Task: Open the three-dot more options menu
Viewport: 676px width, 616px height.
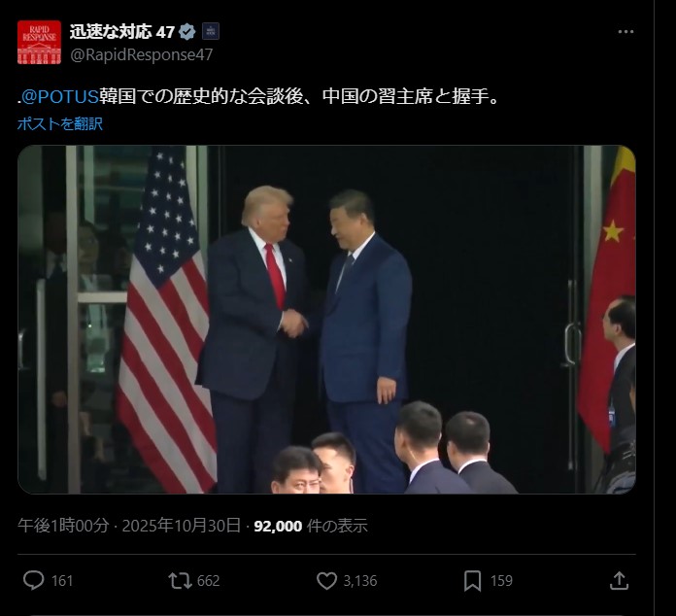Action: 625,31
